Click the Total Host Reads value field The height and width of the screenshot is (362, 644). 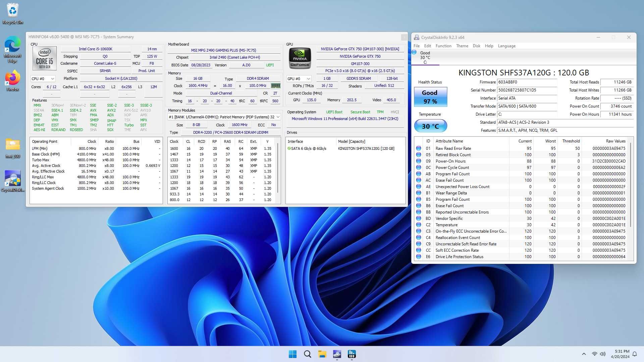tap(617, 82)
